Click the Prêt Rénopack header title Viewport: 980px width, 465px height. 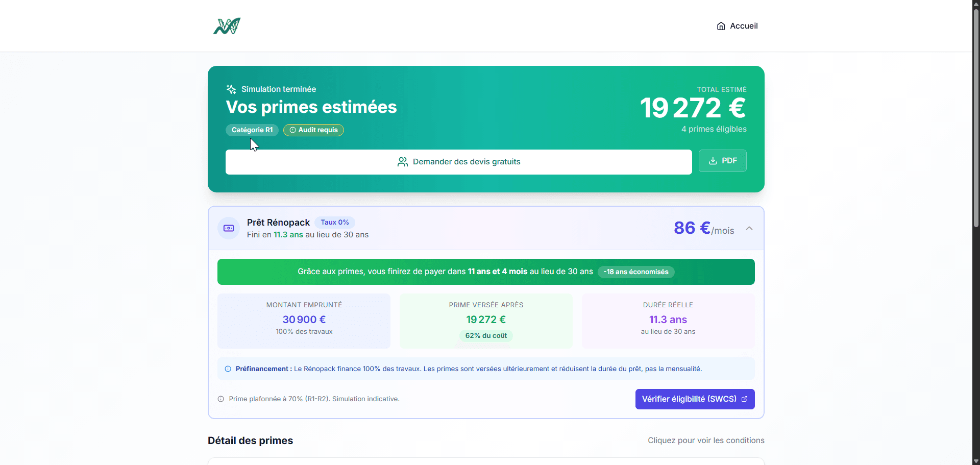pyautogui.click(x=278, y=223)
